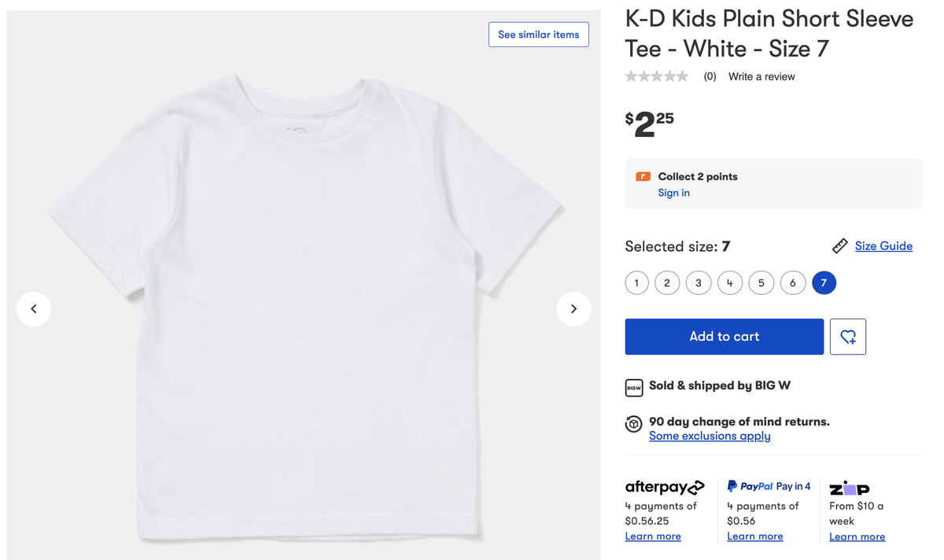Screen dimensions: 944x560
Task: Select size 3
Action: coord(699,283)
